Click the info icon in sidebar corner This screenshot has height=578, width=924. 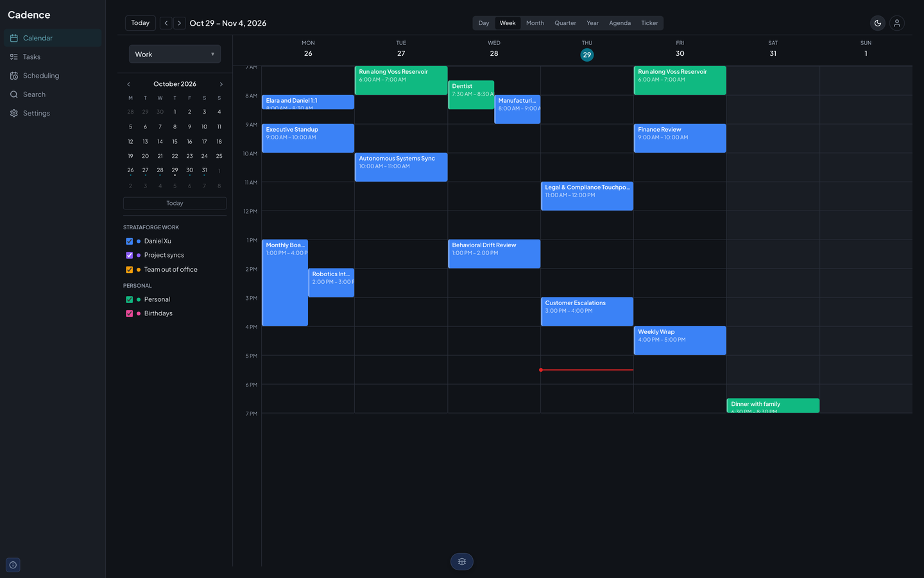point(13,565)
